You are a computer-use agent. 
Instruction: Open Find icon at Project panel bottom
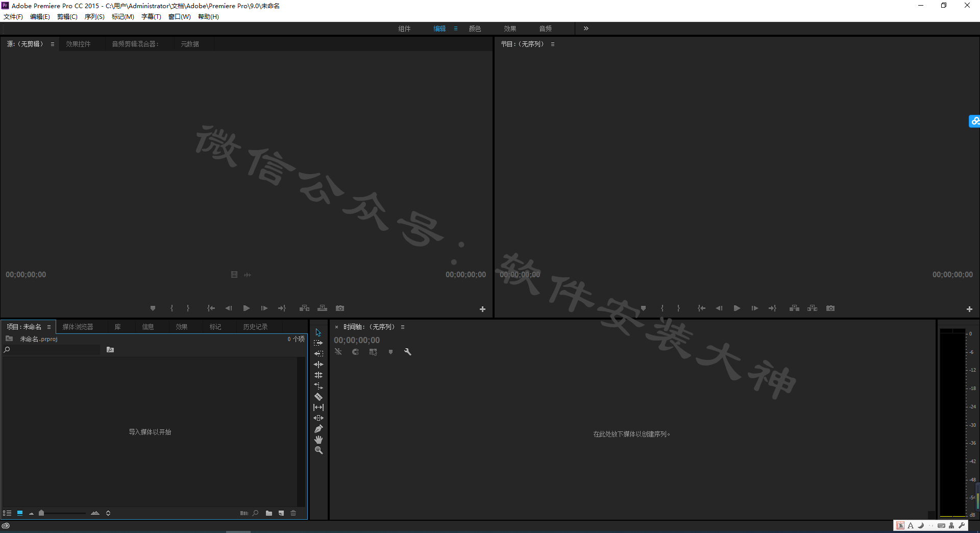pos(256,513)
